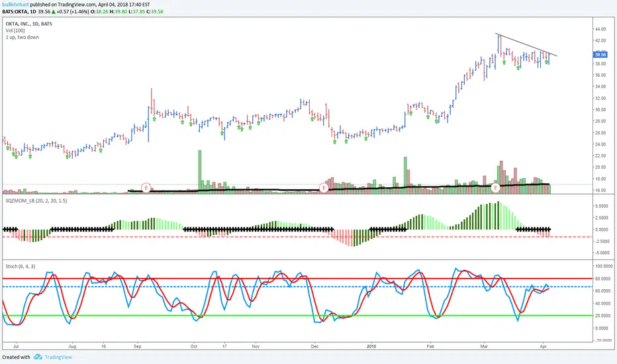This screenshot has height=364, width=617.
Task: Select the earnings E marker near September
Action: click(146, 188)
